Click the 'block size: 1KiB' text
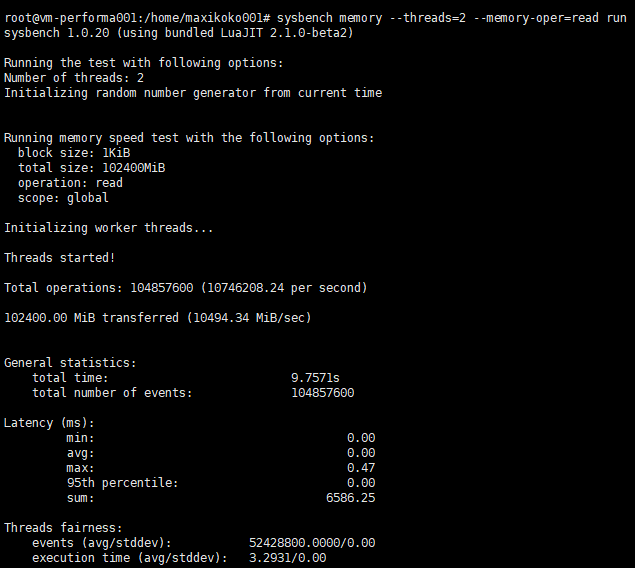 [x=74, y=153]
